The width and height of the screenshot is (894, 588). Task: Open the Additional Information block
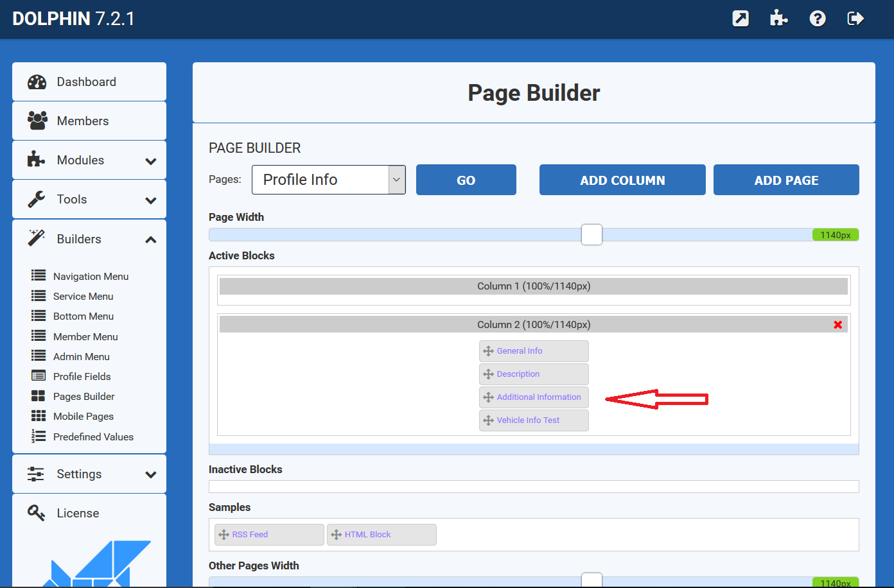(538, 397)
